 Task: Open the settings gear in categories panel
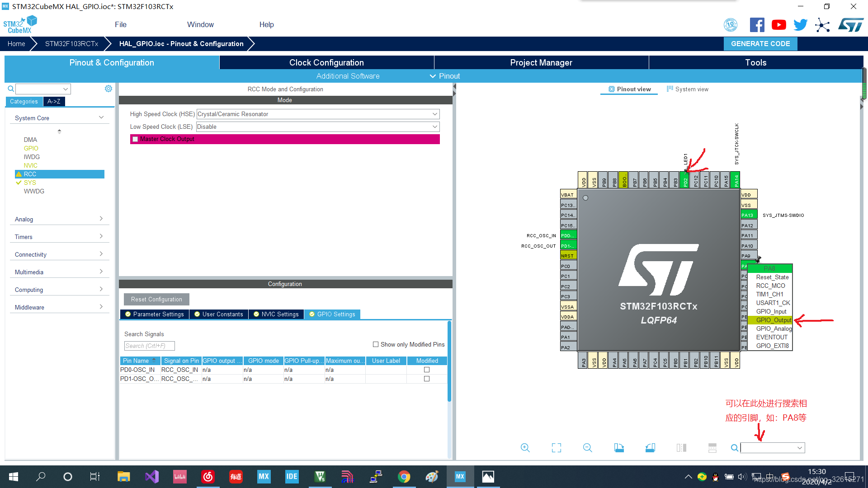108,89
